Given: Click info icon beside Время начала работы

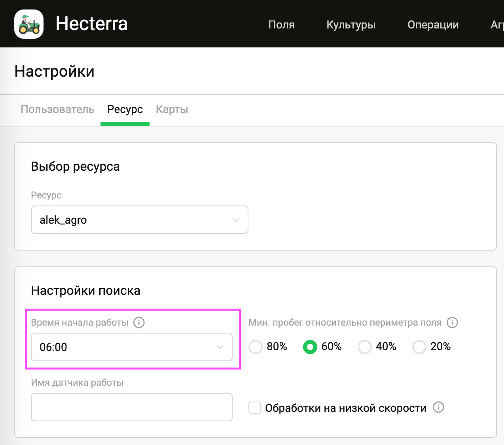Looking at the screenshot, I should tap(139, 322).
